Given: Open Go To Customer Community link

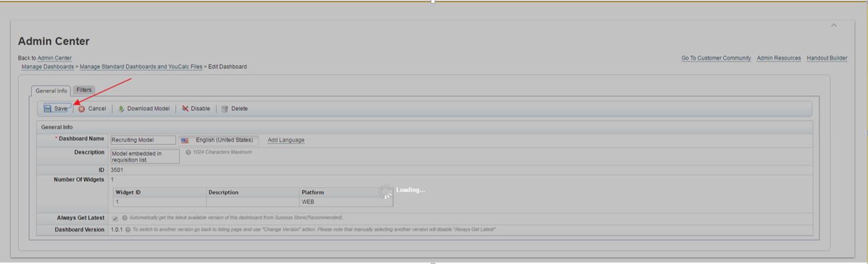Looking at the screenshot, I should tap(716, 58).
